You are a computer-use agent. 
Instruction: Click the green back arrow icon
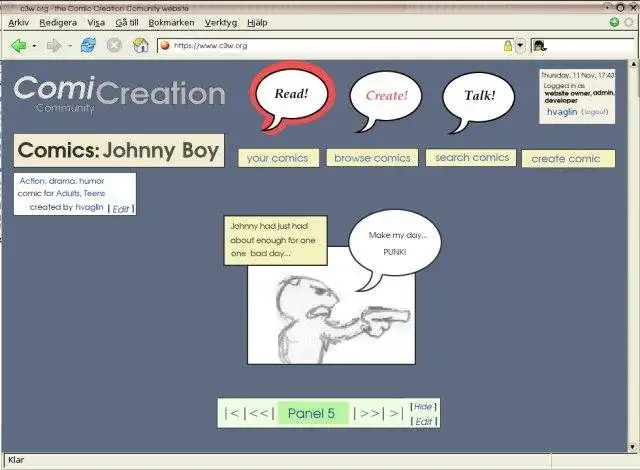(x=19, y=46)
